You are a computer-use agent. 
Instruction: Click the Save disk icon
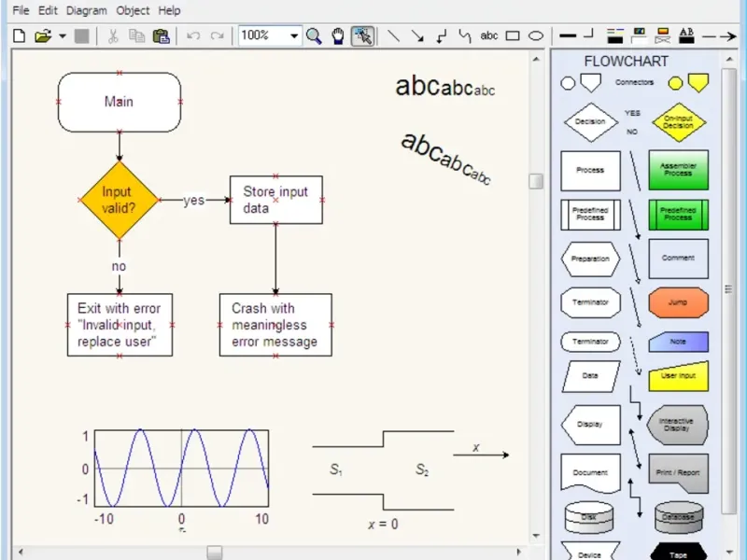[81, 35]
